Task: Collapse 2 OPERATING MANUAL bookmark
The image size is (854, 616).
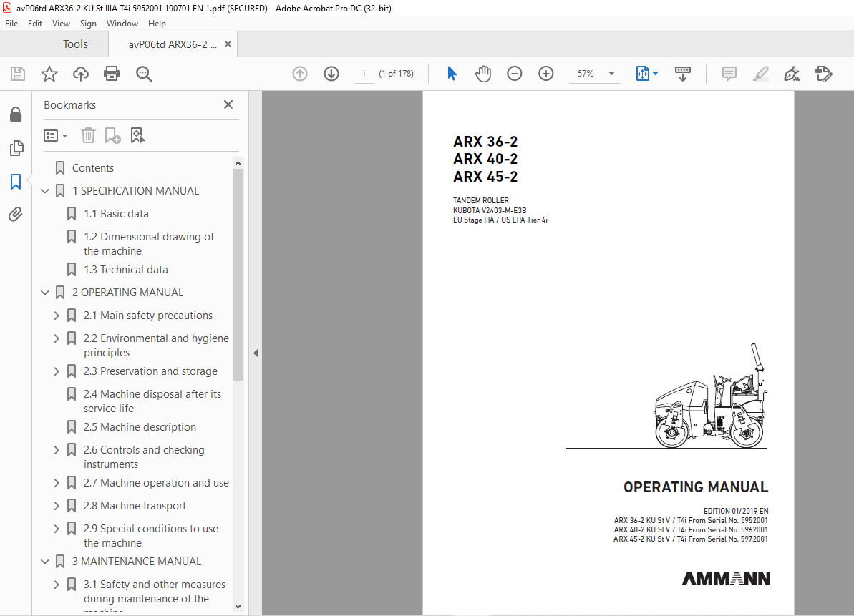Action: click(45, 293)
